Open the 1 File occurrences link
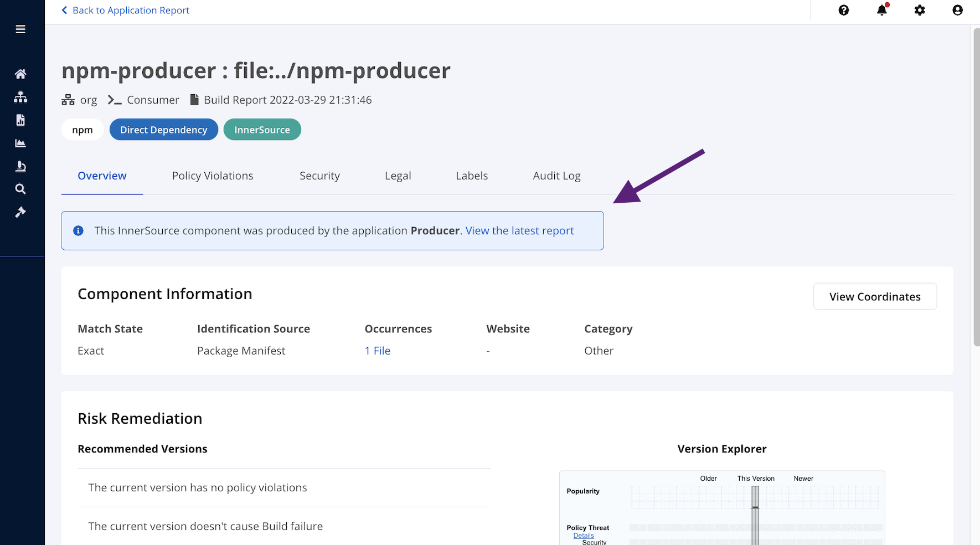 coord(378,351)
